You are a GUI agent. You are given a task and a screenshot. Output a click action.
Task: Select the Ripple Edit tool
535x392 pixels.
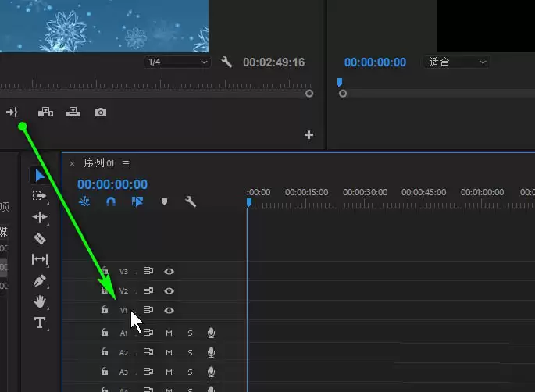[40, 217]
